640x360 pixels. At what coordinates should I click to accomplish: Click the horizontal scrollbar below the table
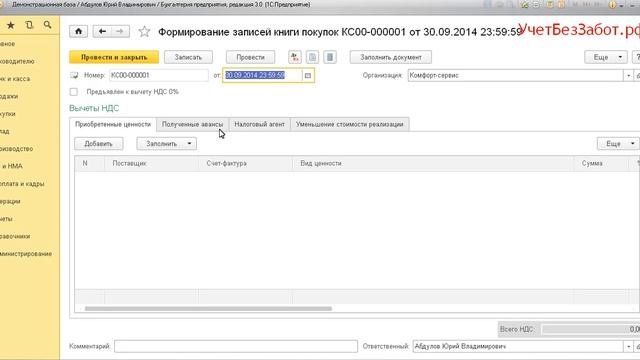coord(208,309)
